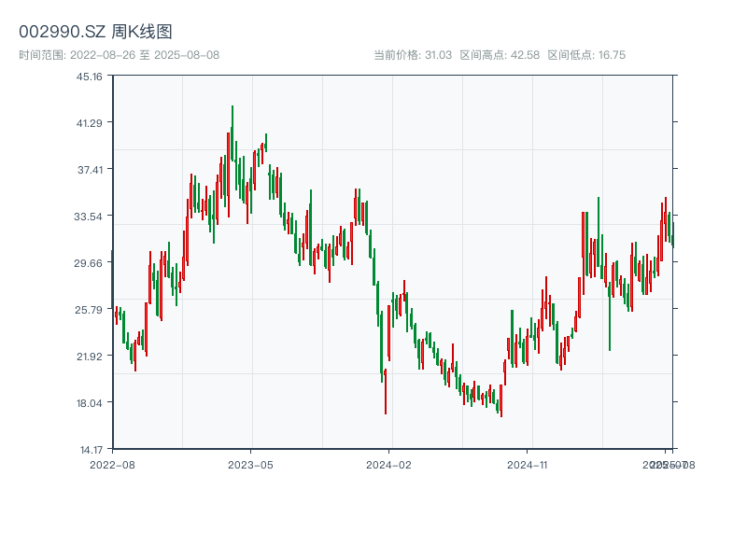Click the 区间低点 16.75 label

tap(586, 55)
